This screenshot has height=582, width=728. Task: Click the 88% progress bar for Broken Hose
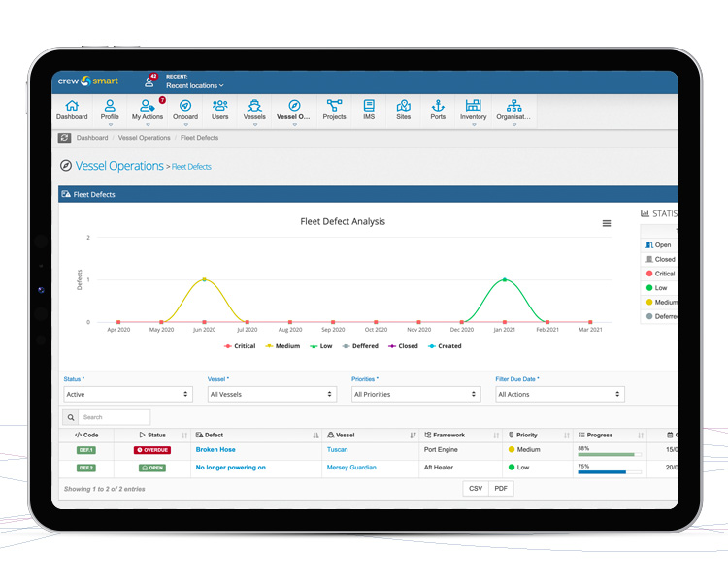(610, 454)
